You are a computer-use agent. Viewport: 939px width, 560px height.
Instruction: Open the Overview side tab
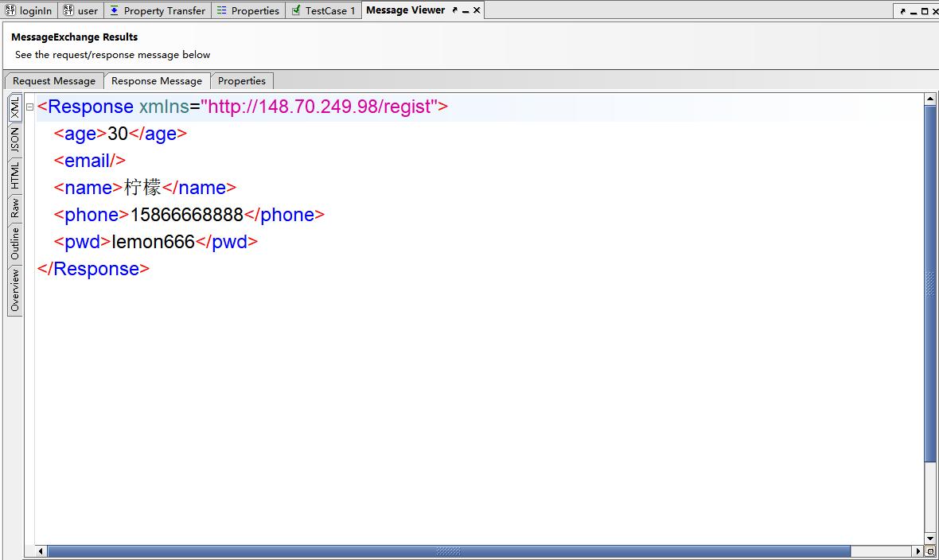point(14,290)
